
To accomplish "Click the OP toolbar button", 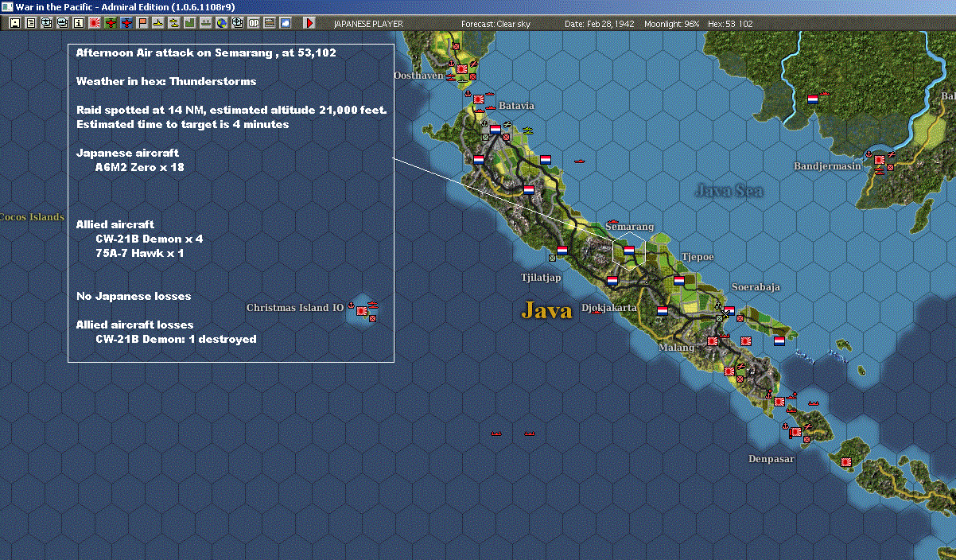I will coord(254,23).
